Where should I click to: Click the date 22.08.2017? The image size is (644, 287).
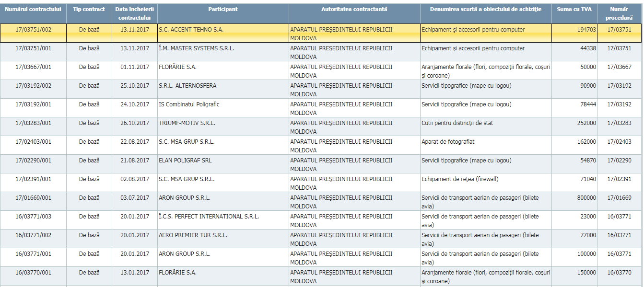tap(135, 142)
